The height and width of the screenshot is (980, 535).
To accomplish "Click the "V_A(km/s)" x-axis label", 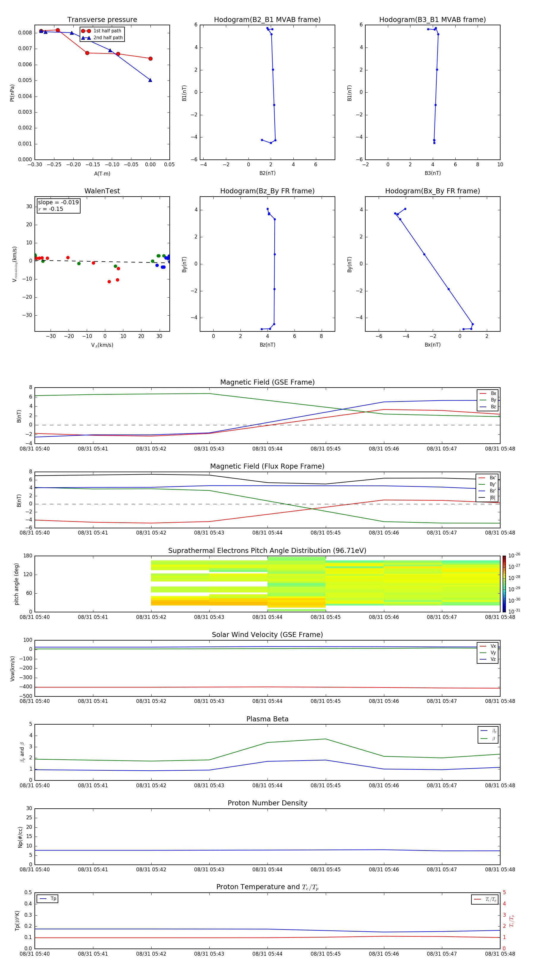I will [102, 345].
